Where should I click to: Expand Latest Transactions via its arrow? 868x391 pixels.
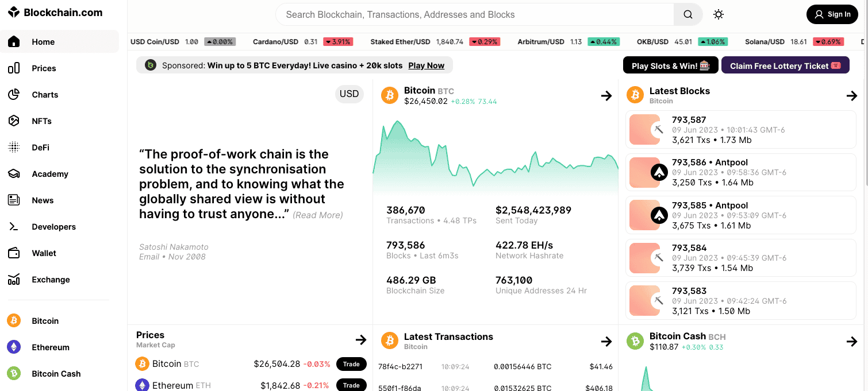point(606,341)
